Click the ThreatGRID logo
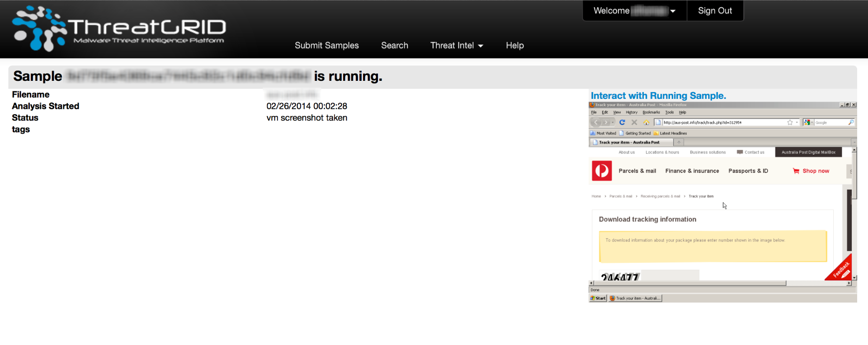This screenshot has height=345, width=868. (x=119, y=28)
